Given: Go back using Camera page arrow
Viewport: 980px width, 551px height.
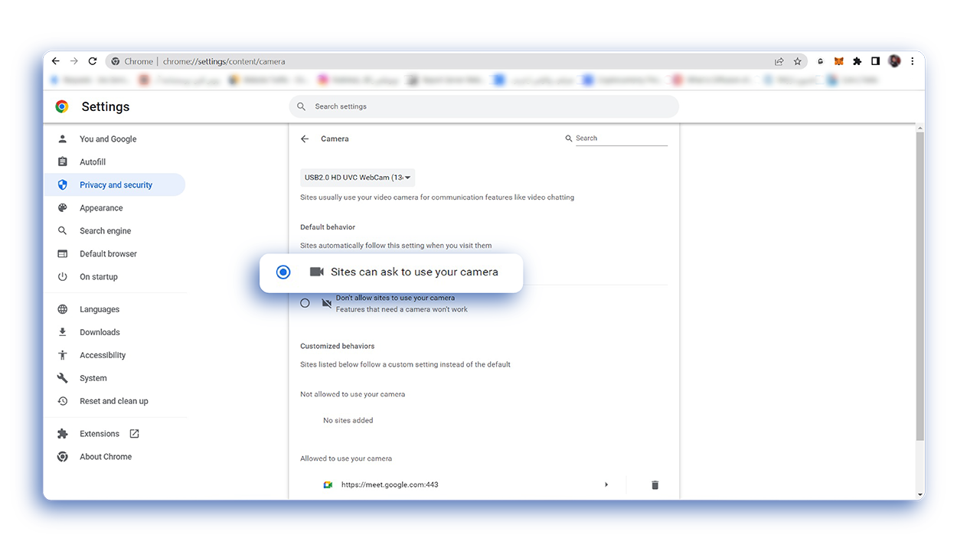Looking at the screenshot, I should click(x=305, y=139).
